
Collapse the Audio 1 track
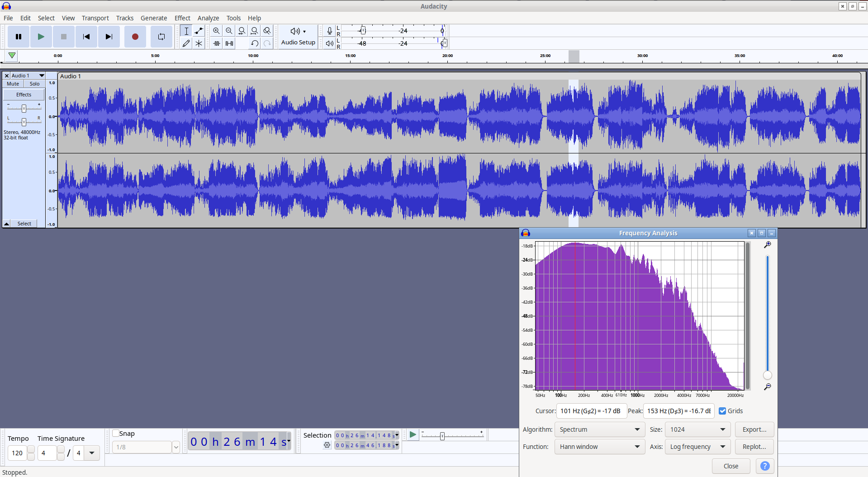7,224
